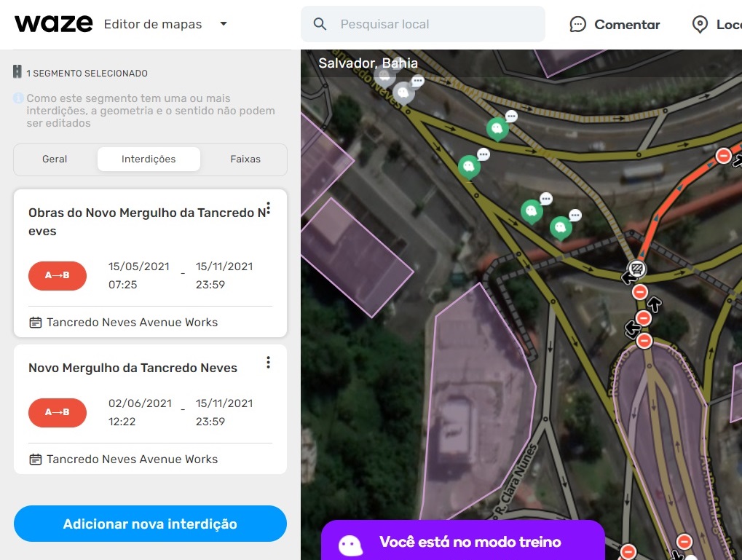Open options menu for Novo Mergulho da Tancredo Neves

[x=268, y=362]
